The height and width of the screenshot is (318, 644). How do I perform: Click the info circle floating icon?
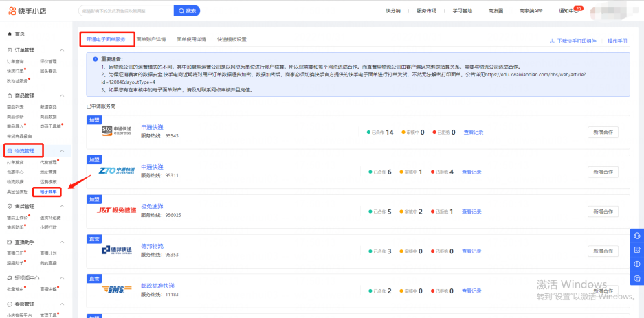click(x=636, y=264)
